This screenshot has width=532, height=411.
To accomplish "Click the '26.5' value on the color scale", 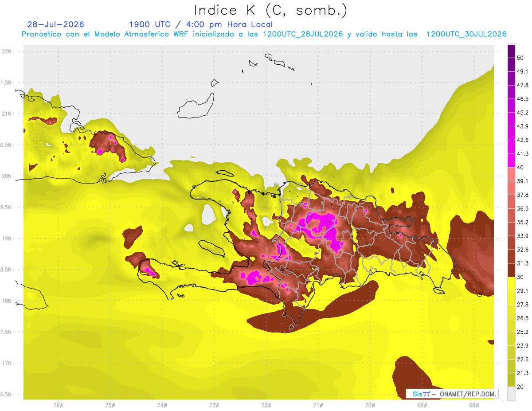I will tap(523, 318).
